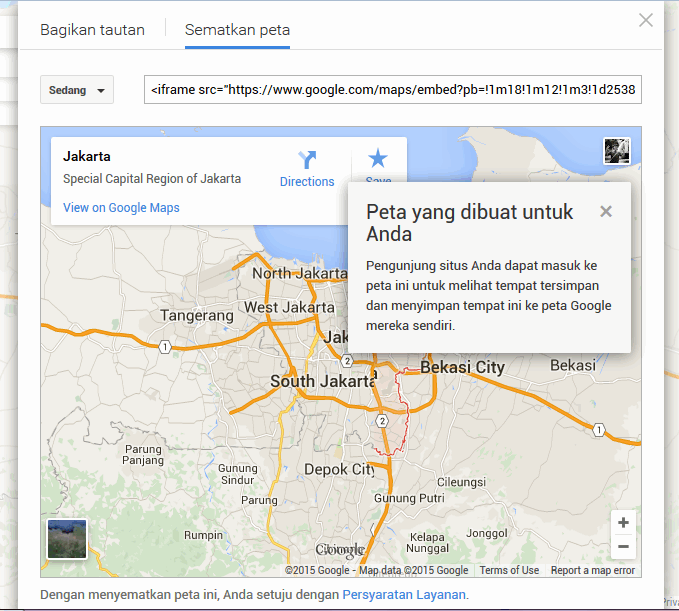Click the Gunung Sindur map label
679x611 pixels.
click(x=238, y=474)
